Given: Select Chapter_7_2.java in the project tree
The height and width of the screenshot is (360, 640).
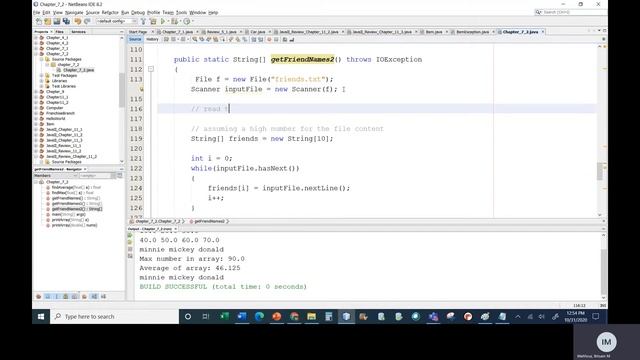Looking at the screenshot, I should point(78,70).
